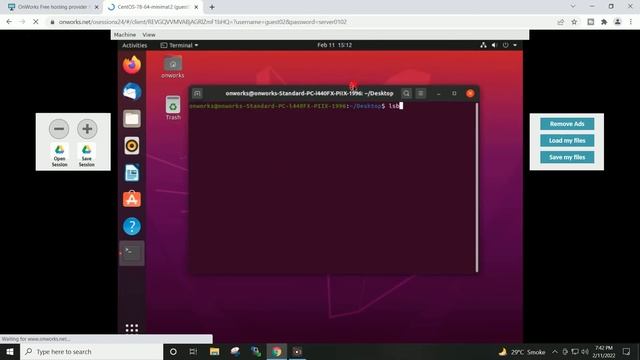Image resolution: width=640 pixels, height=360 pixels.
Task: Switch to the CentOS-78-64-minimal2 tab
Action: 153,7
